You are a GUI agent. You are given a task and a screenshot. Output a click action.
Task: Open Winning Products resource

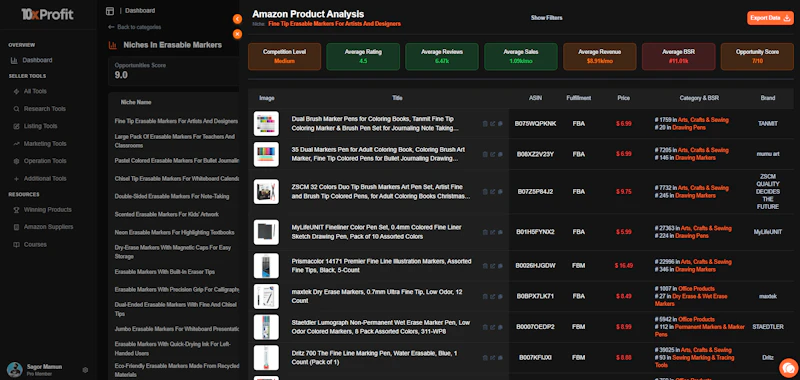[42, 210]
